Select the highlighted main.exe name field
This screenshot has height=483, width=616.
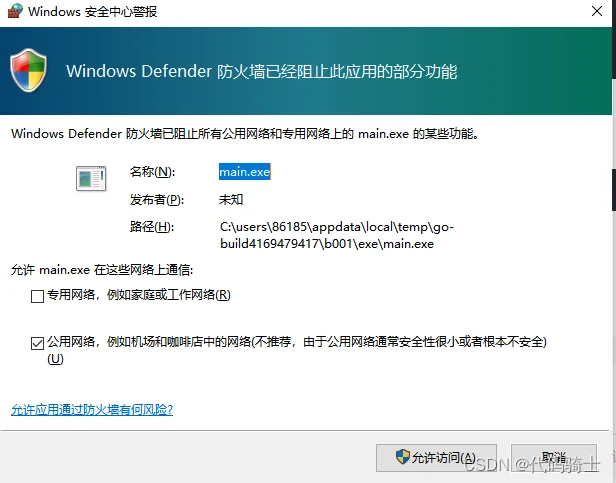[244, 172]
